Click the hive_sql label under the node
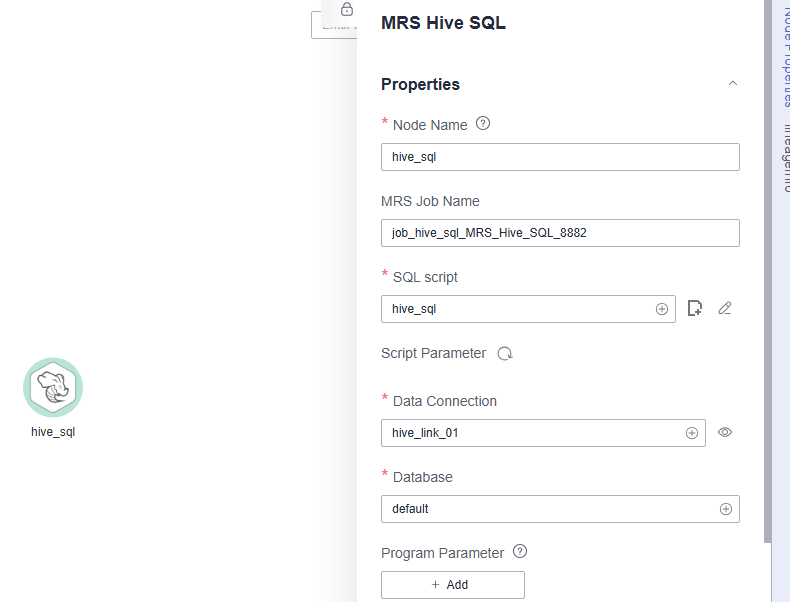The height and width of the screenshot is (602, 790). [x=53, y=432]
